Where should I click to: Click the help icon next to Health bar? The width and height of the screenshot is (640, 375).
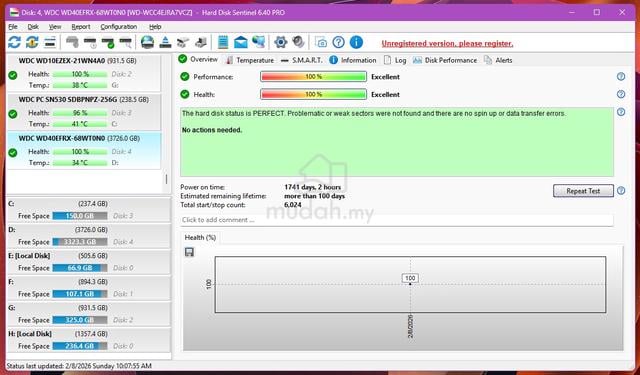621,94
